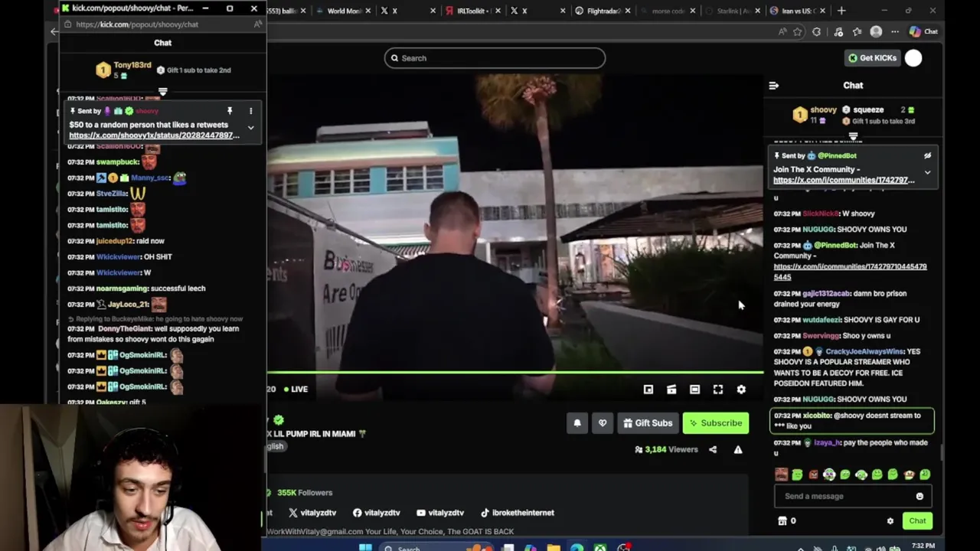Screen dimensions: 980x551
Task: Open Edge settings and more menu
Action: tap(895, 31)
